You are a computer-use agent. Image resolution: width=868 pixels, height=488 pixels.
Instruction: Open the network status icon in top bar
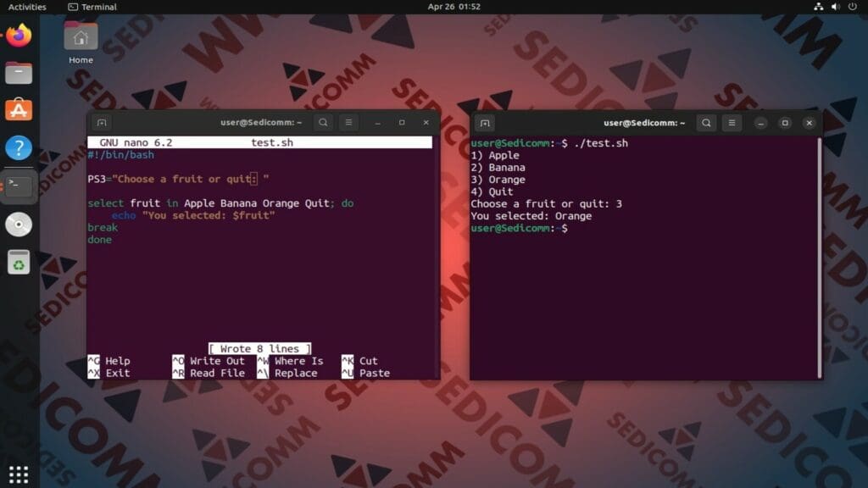818,7
